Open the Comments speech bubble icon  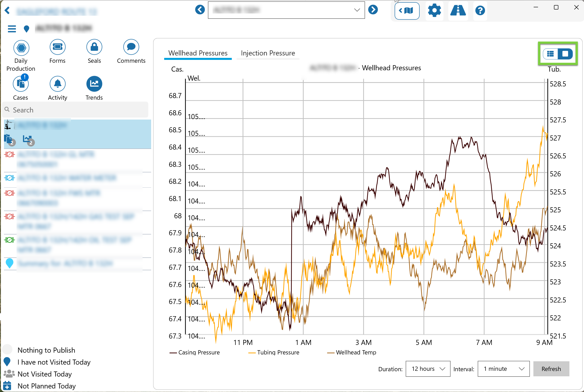tap(131, 47)
